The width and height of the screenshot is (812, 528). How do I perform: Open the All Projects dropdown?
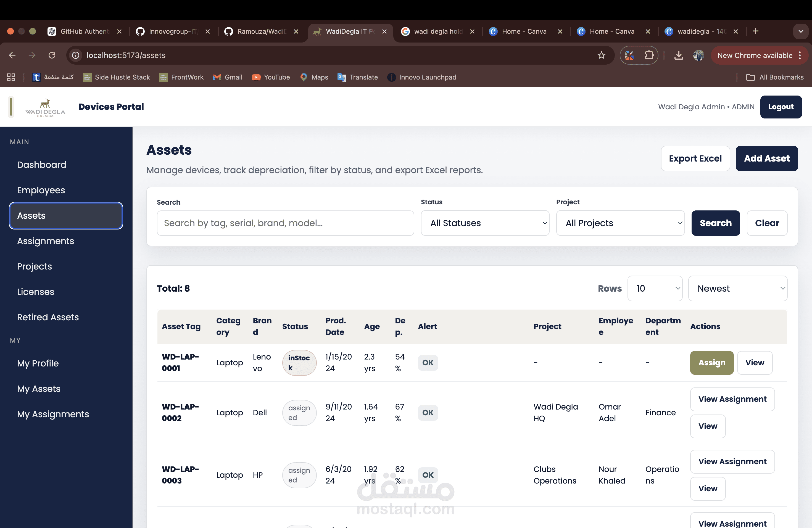pos(620,223)
